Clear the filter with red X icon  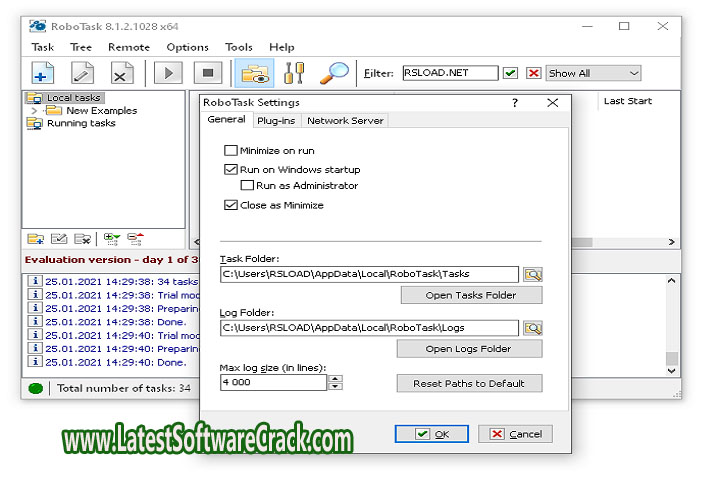[x=533, y=73]
